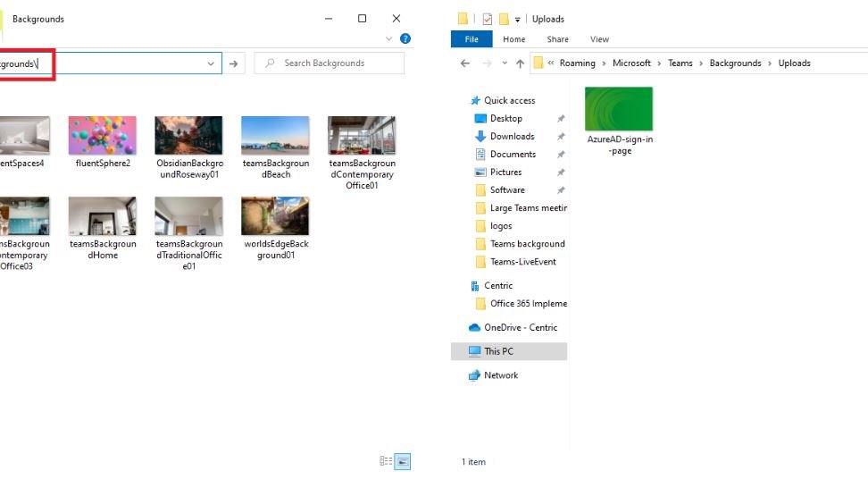This screenshot has height=488, width=868.
Task: Open the Teams-LiveEvent folder
Action: [522, 262]
